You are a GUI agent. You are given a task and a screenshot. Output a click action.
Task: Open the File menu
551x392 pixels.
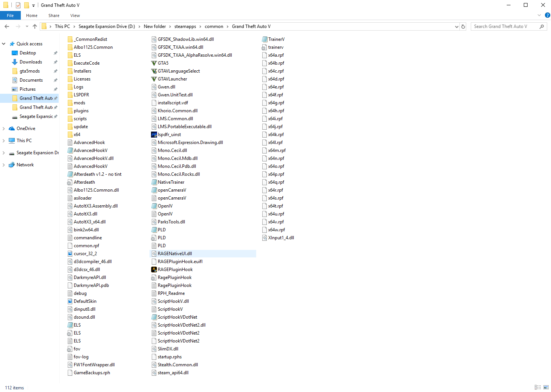coord(10,15)
